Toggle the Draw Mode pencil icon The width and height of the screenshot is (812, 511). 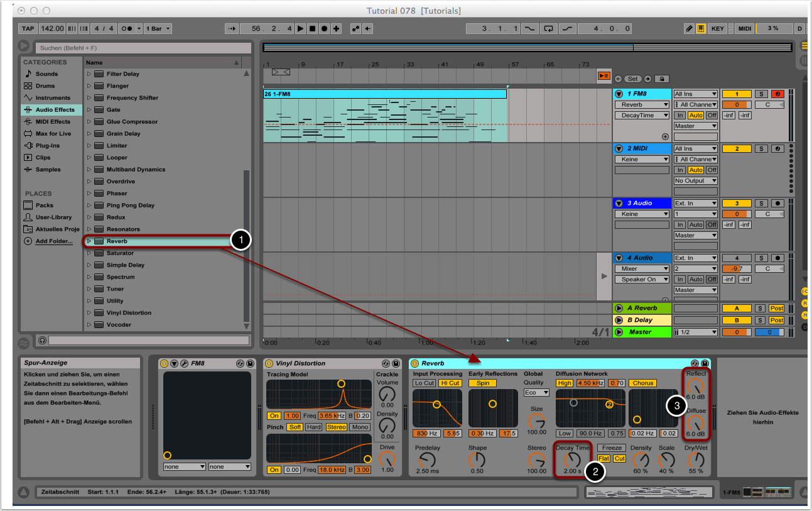pyautogui.click(x=689, y=28)
